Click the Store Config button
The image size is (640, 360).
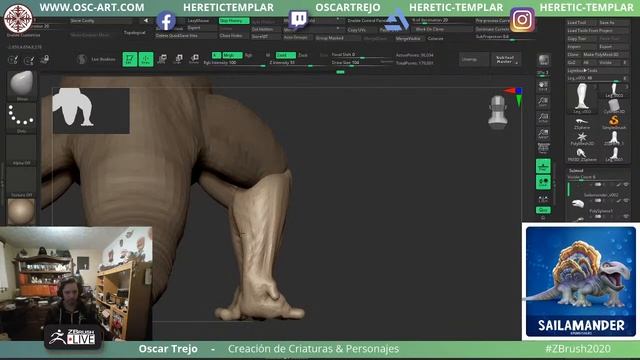[100, 21]
